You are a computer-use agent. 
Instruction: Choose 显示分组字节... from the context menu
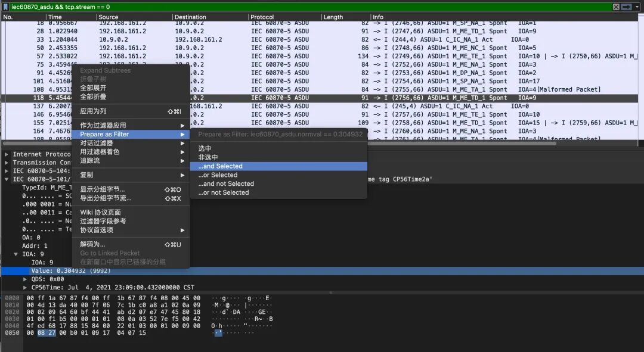[131, 189]
